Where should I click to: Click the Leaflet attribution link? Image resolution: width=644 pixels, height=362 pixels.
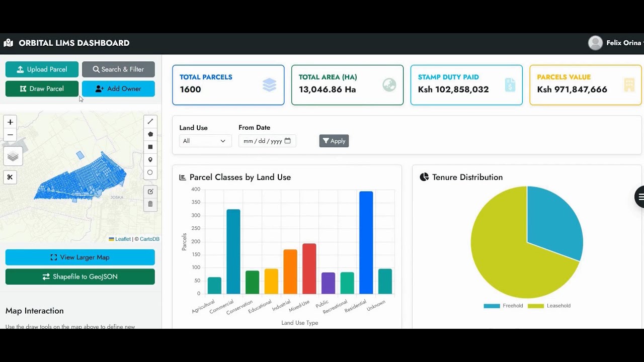[x=123, y=239]
